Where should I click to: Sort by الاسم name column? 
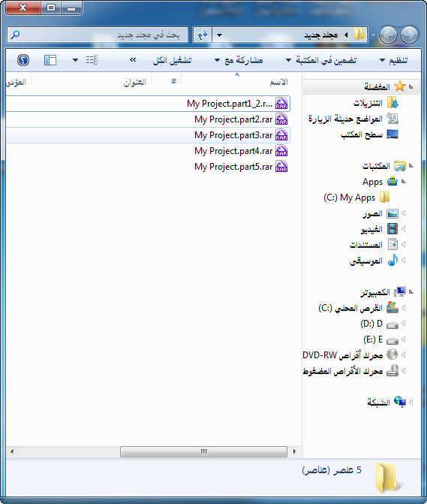point(242,83)
